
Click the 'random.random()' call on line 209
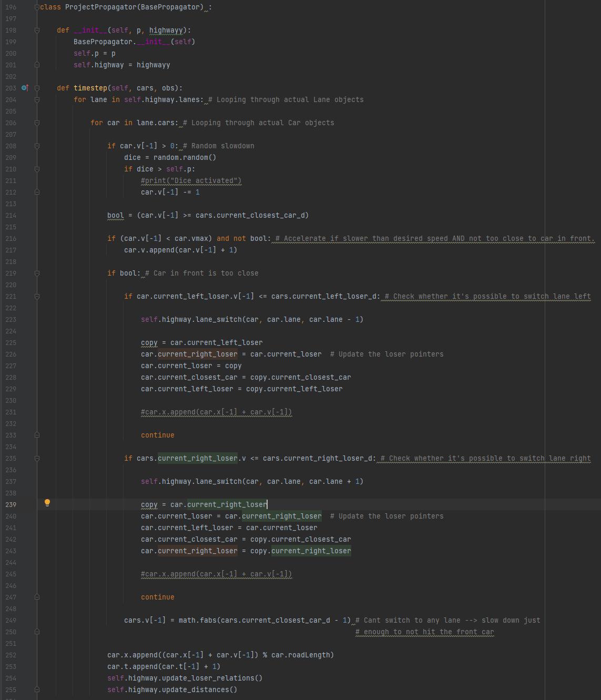pos(185,158)
